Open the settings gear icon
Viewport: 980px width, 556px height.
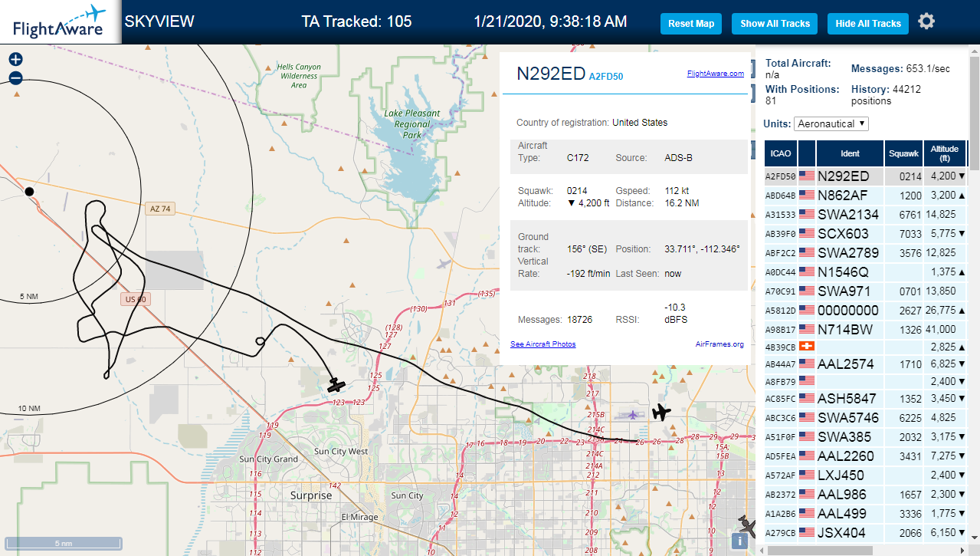[926, 21]
